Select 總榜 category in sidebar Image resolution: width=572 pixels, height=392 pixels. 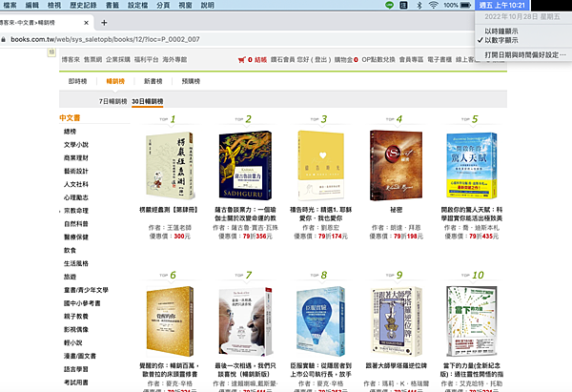coord(70,132)
